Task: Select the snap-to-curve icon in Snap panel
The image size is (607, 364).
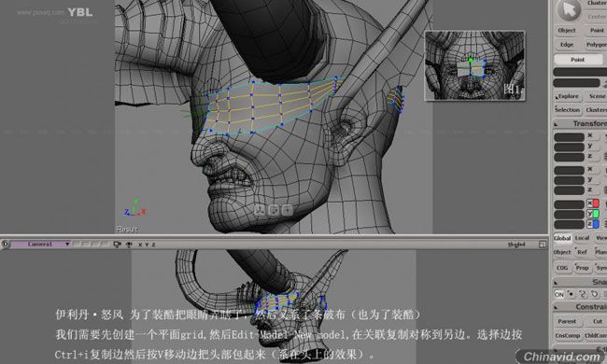Action: (583, 294)
